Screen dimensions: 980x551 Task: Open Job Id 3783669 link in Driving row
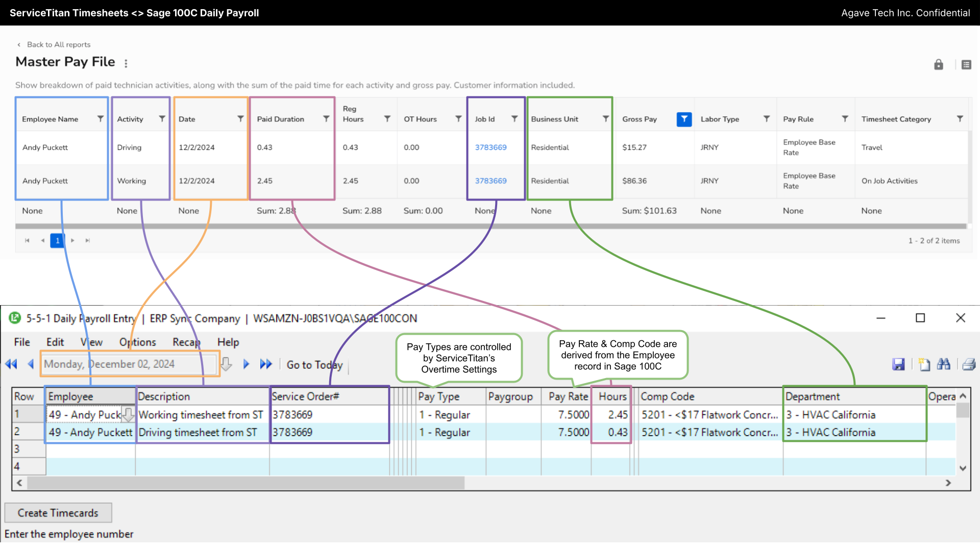(491, 147)
